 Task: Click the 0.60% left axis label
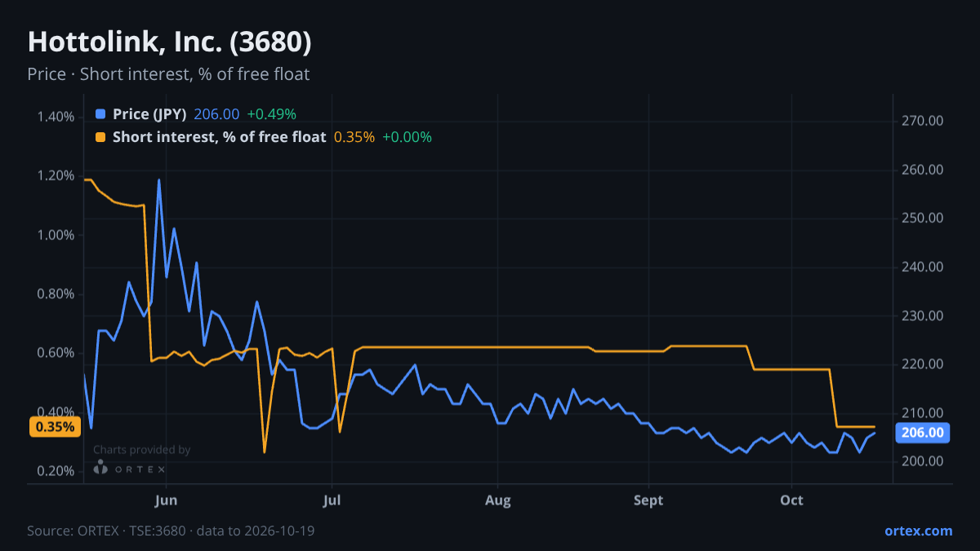click(56, 353)
